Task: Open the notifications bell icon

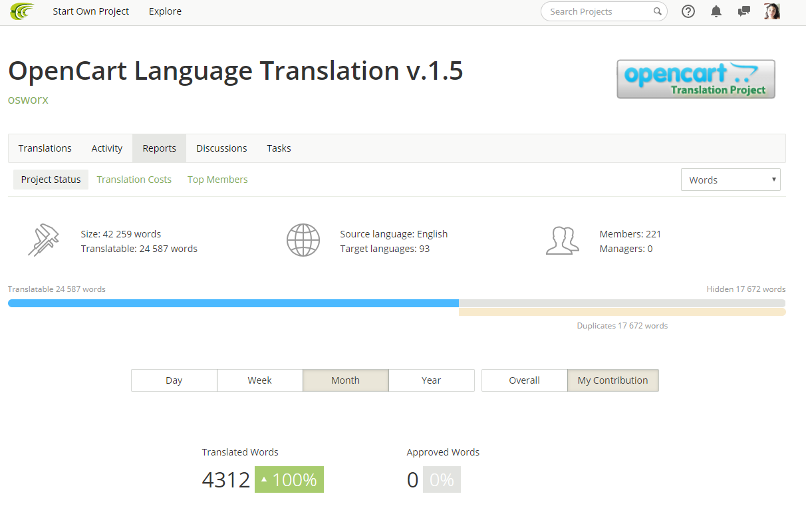Action: 716,11
